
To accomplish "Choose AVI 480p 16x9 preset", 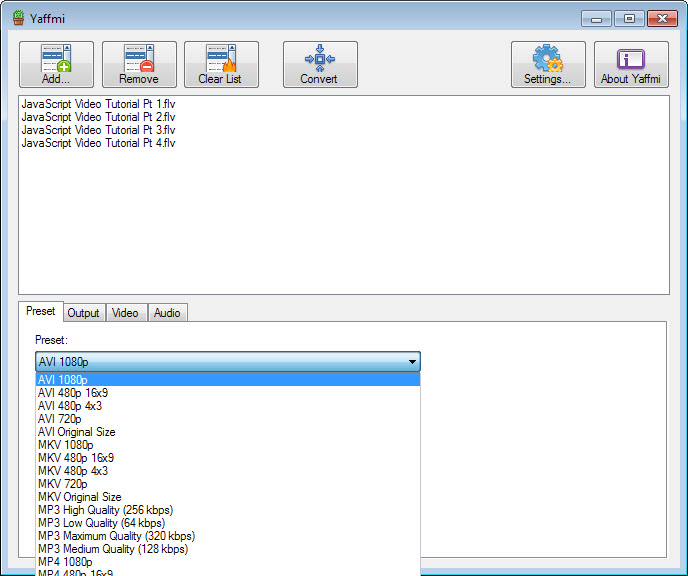I will [x=228, y=393].
